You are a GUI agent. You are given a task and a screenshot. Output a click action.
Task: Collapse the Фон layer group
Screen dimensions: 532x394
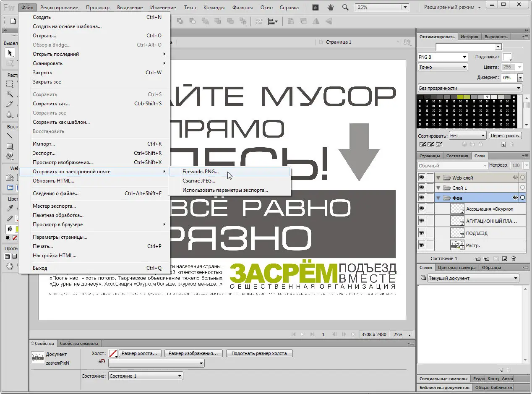(x=438, y=197)
